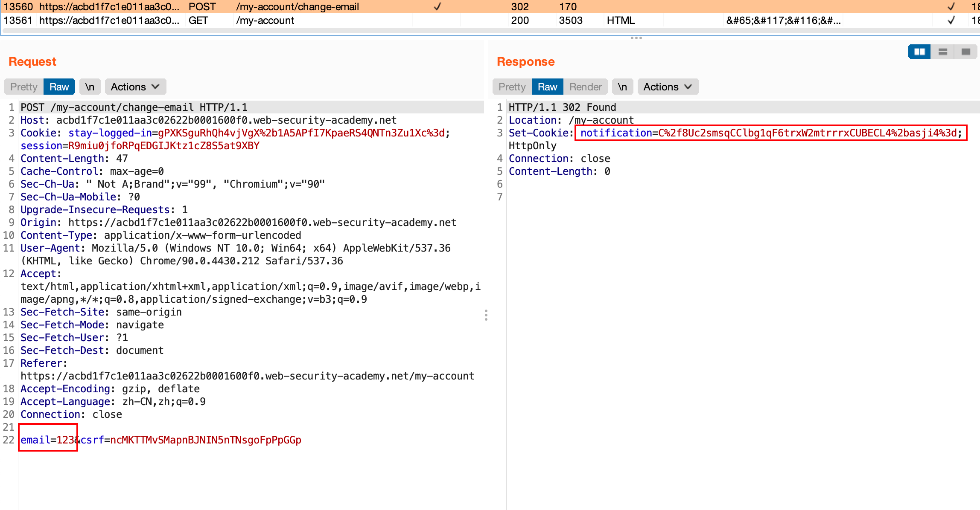The height and width of the screenshot is (510, 980).
Task: Select POST /my-account/change-email history row
Action: point(297,7)
